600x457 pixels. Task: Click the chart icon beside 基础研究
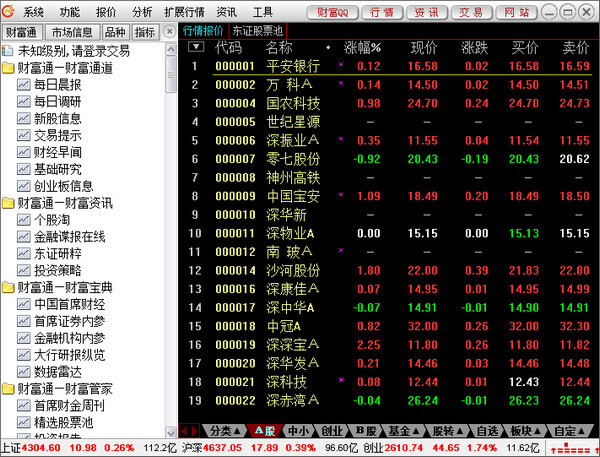pos(23,169)
